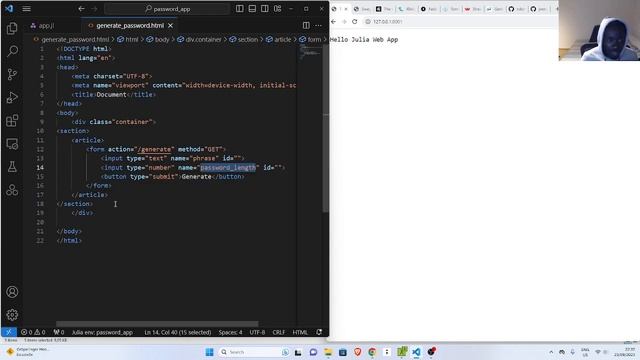The height and width of the screenshot is (360, 640).
Task: Open Source Control view
Action: (x=12, y=74)
